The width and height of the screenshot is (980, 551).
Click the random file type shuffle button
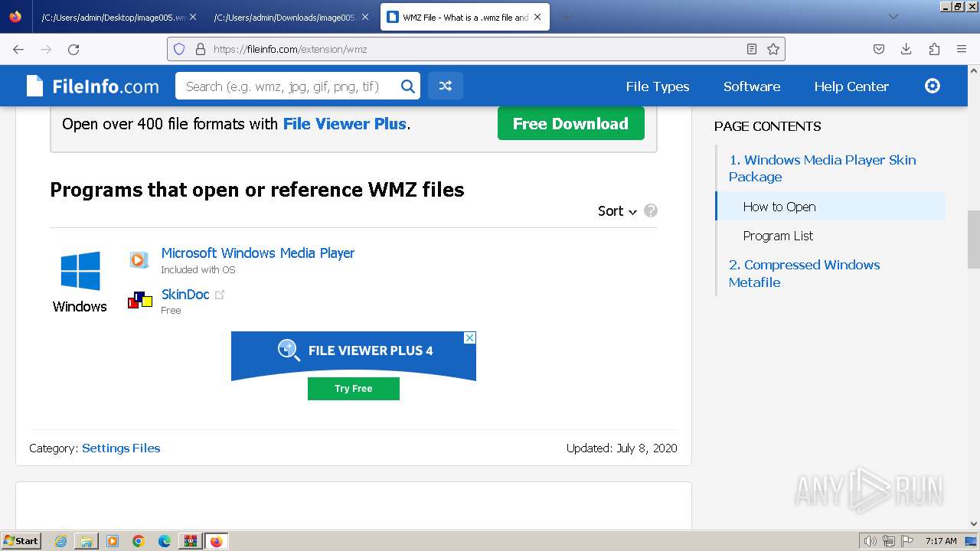coord(445,86)
